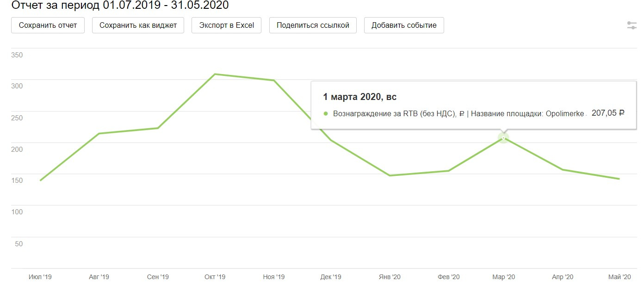
Task: Click x-axis label 'Июл '19'
Action: 40,277
